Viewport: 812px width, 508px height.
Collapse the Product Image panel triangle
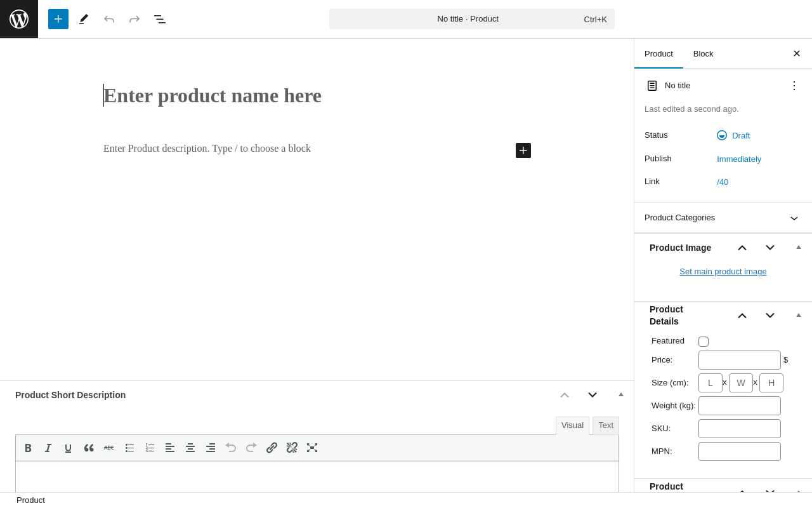(799, 248)
